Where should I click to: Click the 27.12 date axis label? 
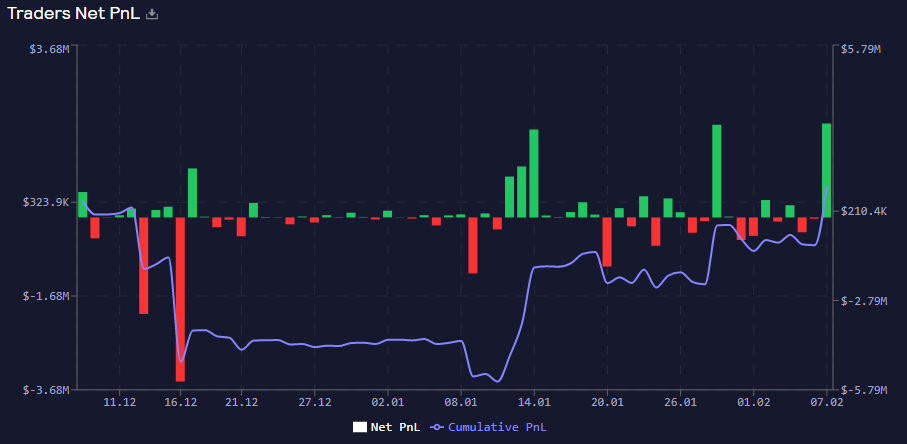click(314, 401)
